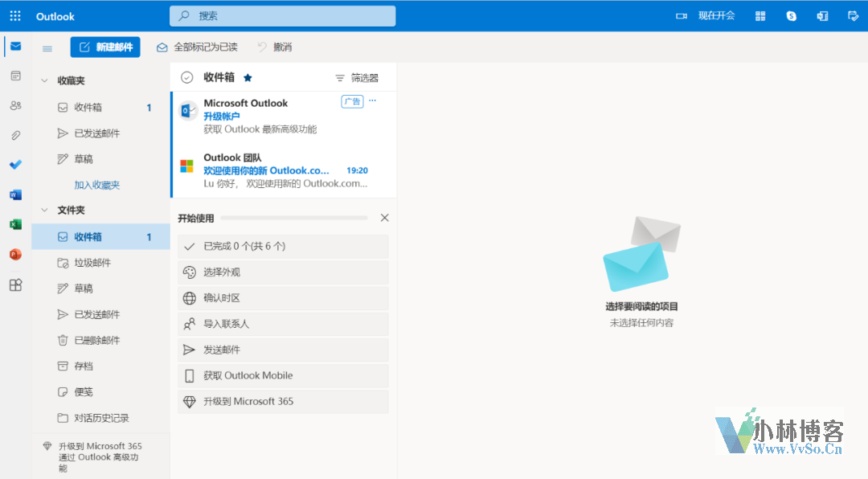Open the 存档 archive folder
The height and width of the screenshot is (479, 868).
pos(100,366)
